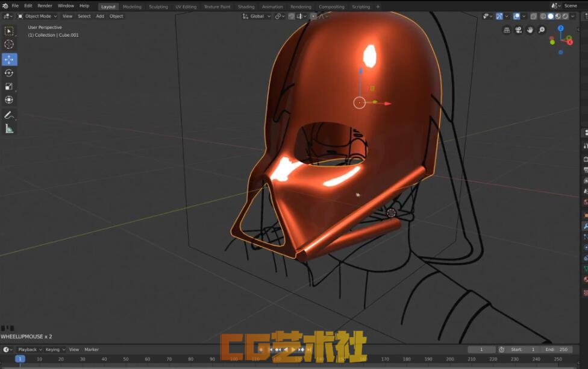Toggle snapping magnet in header
The width and height of the screenshot is (588, 369).
[x=291, y=16]
